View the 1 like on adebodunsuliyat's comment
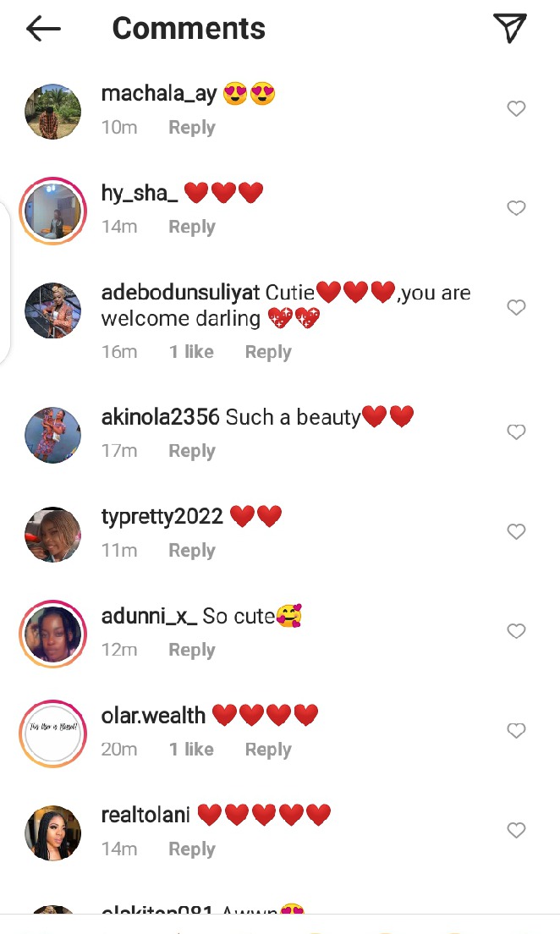The height and width of the screenshot is (934, 560). click(x=191, y=352)
